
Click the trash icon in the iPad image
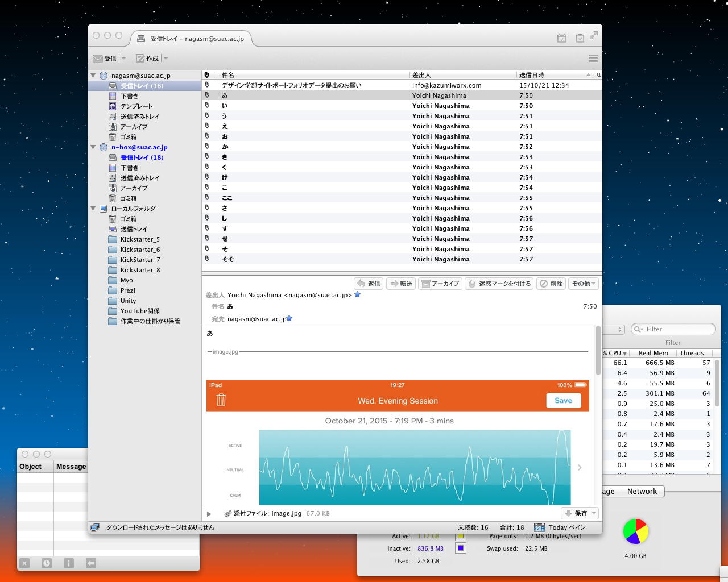click(221, 400)
